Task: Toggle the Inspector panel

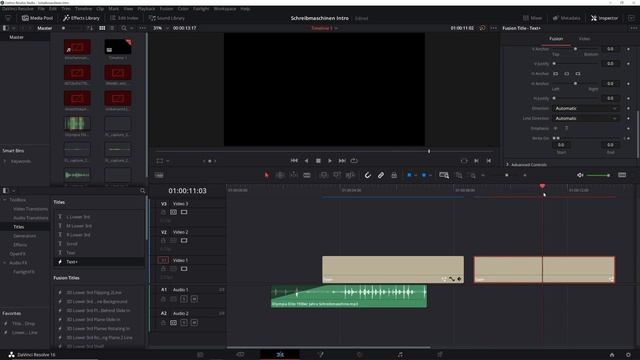Action: tap(604, 18)
